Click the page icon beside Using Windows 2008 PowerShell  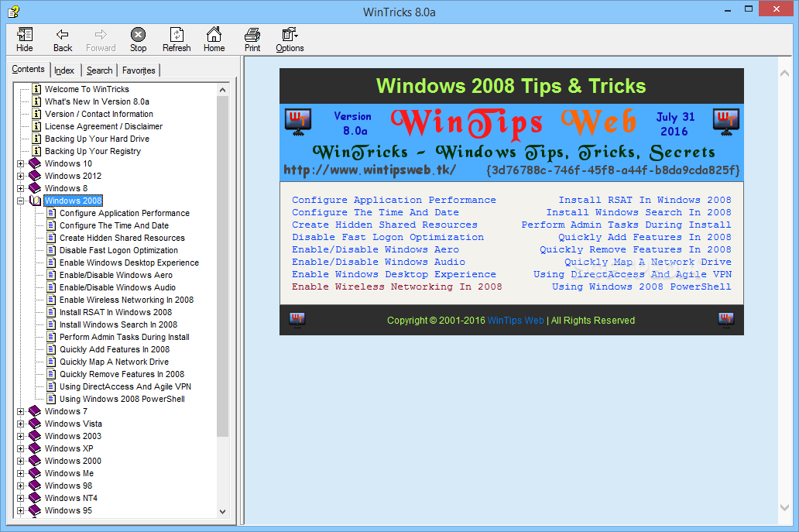coord(51,399)
